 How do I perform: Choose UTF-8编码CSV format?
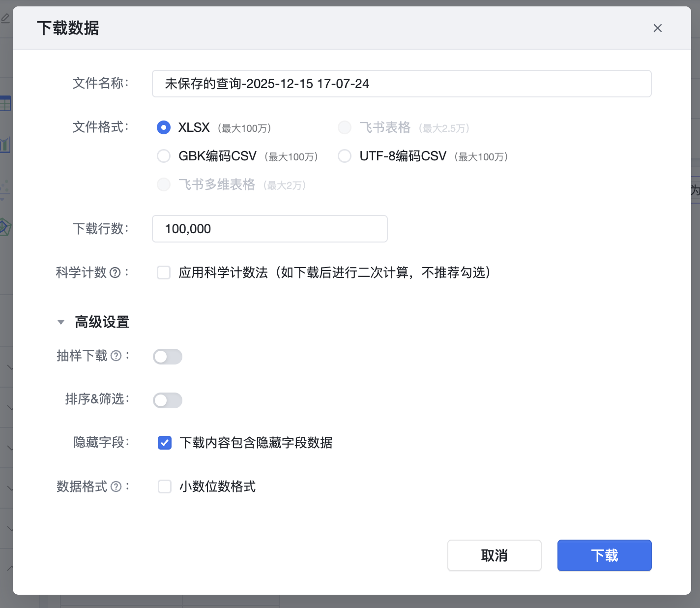[345, 156]
